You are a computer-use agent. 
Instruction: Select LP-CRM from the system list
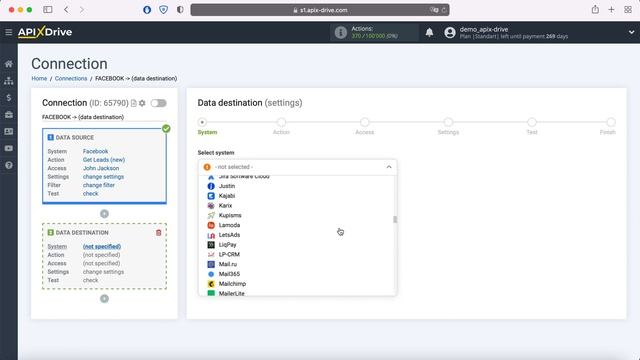297,254
